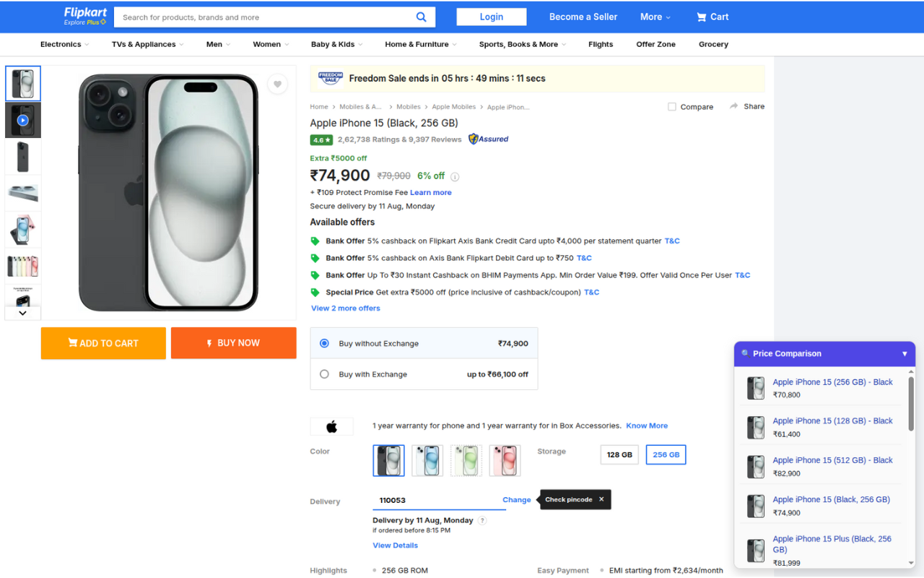Select Buy without Exchange option
The height and width of the screenshot is (578, 924).
(x=324, y=343)
